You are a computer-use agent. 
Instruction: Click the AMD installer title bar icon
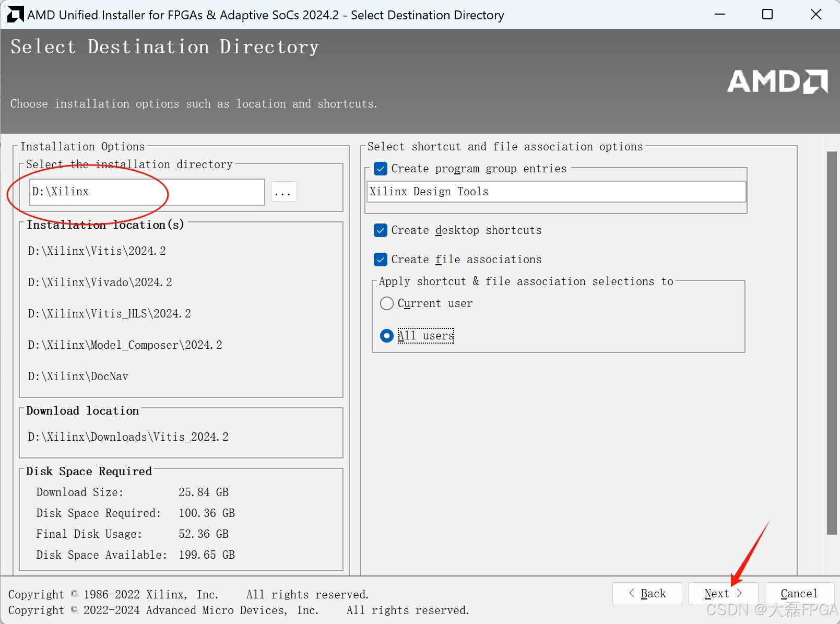click(15, 15)
